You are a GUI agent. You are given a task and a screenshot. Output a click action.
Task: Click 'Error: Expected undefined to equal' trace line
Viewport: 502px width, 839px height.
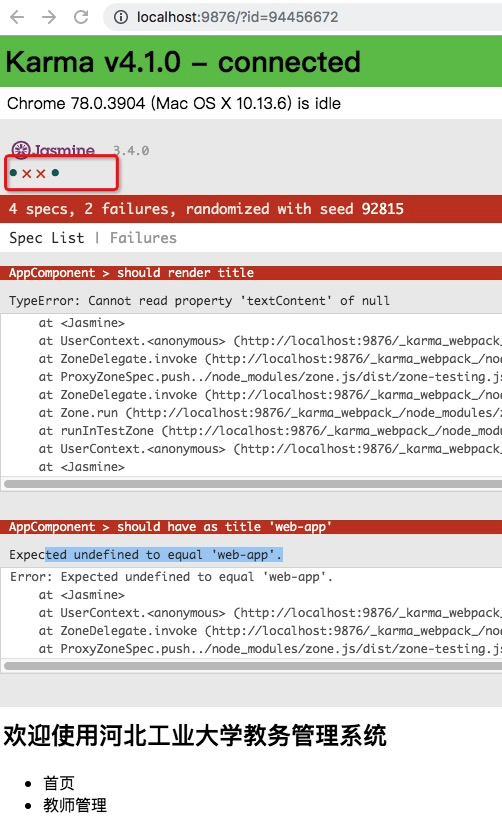coord(171,577)
